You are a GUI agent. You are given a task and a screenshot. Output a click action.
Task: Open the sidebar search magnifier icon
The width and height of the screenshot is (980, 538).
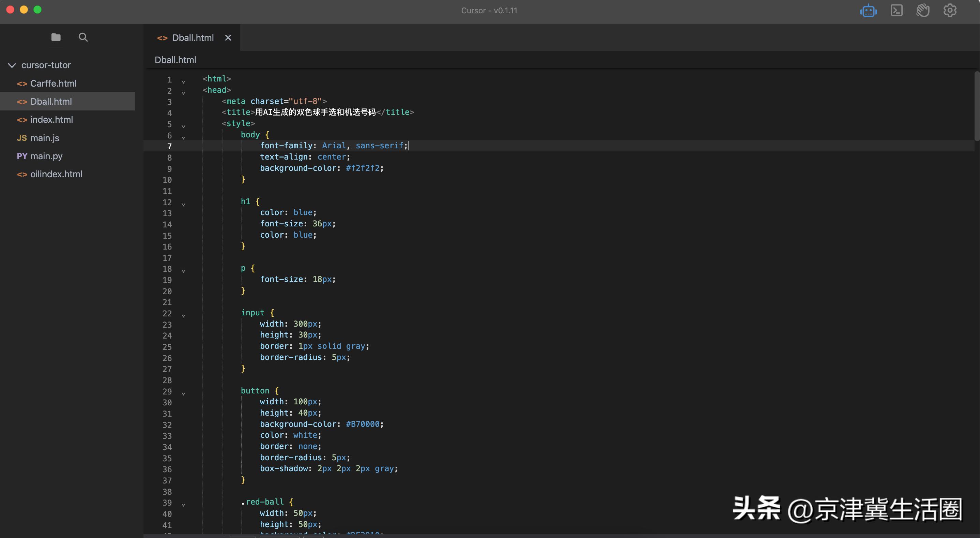[x=83, y=37]
